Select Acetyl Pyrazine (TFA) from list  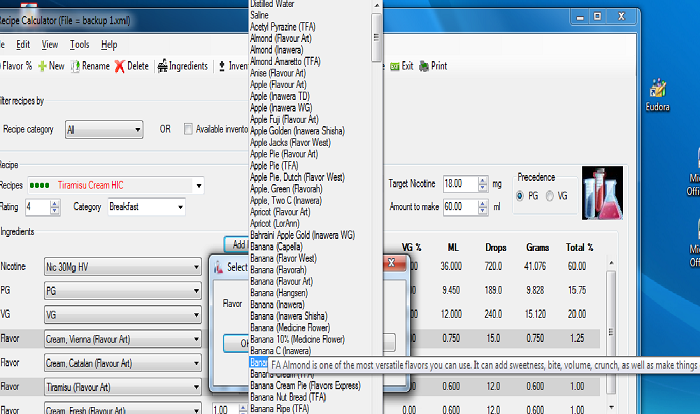click(x=283, y=27)
